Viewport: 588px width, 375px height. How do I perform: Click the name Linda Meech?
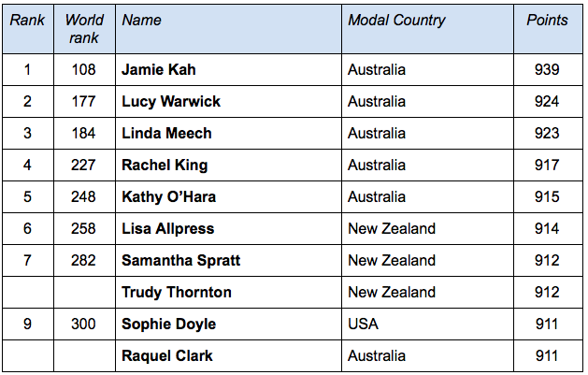[x=166, y=134]
